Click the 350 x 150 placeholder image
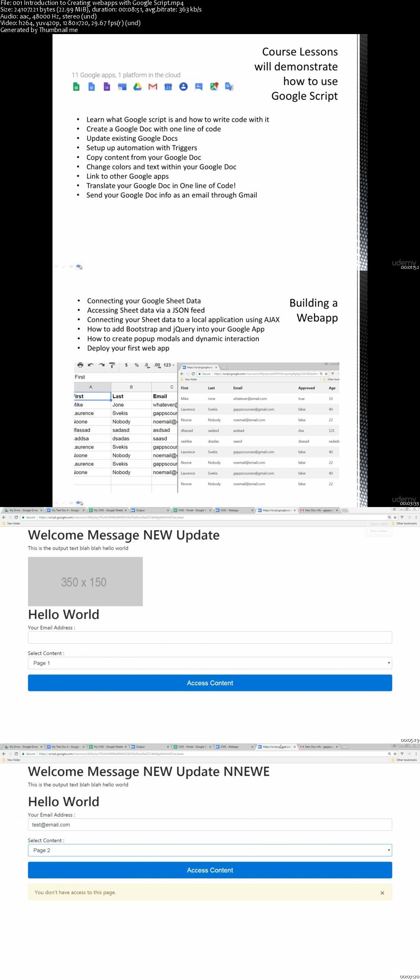 (x=85, y=581)
